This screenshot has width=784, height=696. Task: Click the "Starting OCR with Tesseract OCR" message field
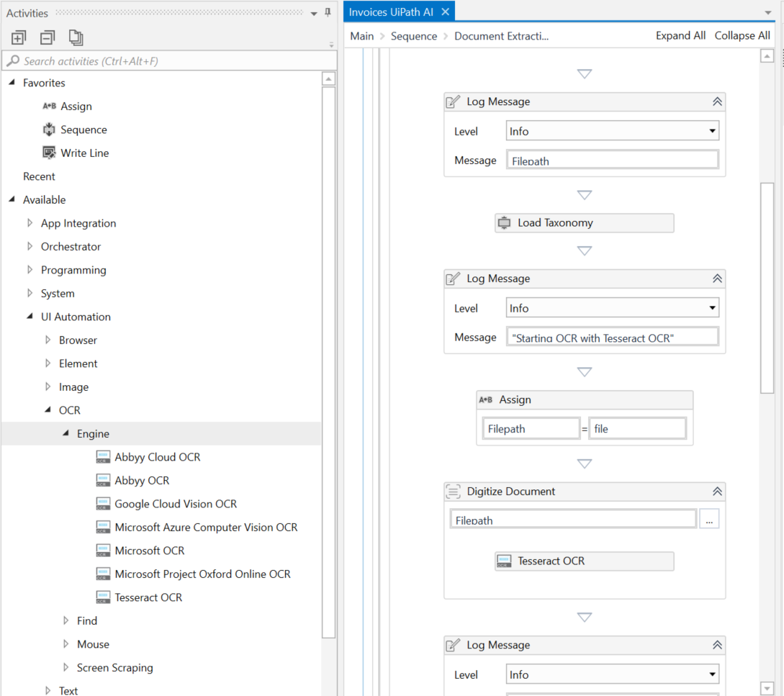point(613,337)
